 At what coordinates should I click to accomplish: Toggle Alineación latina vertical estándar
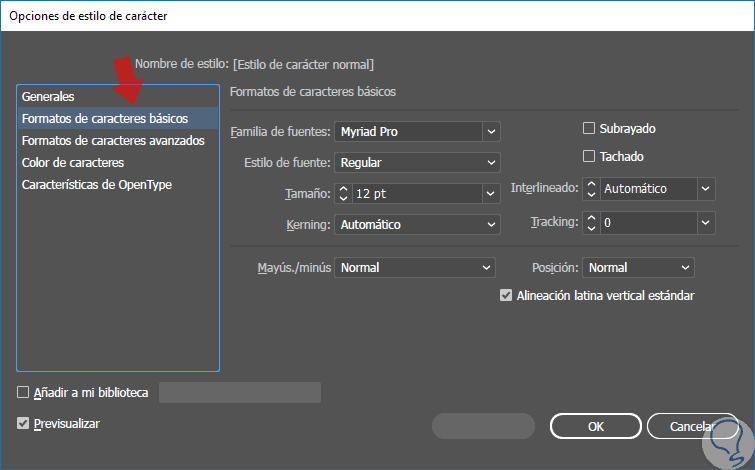tap(505, 295)
